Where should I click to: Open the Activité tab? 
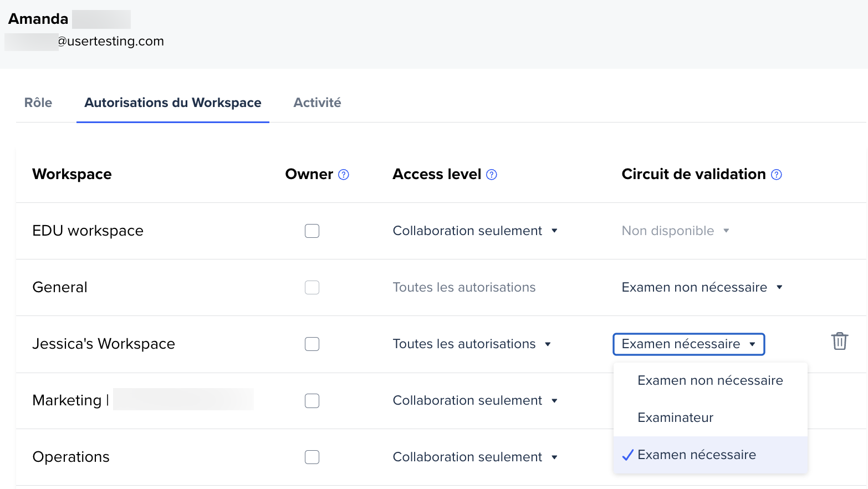click(317, 103)
